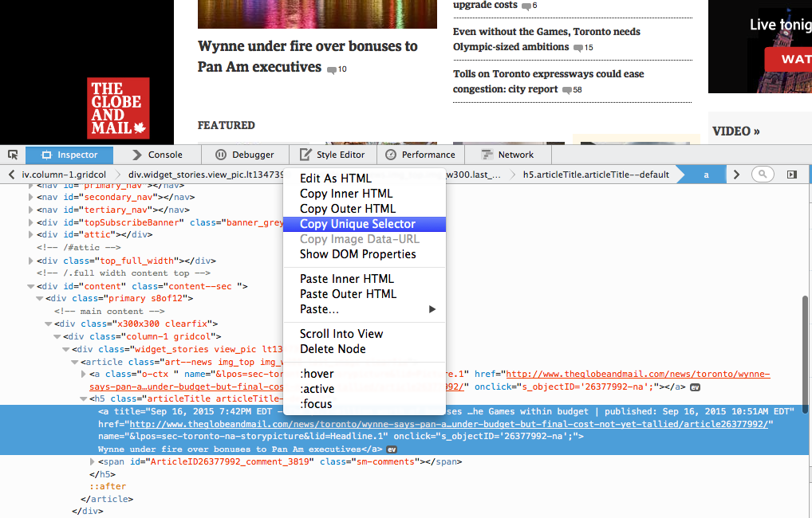Viewport: 812px width, 518px height.
Task: Collapse the 'primary s8of12' div
Action: [39, 299]
